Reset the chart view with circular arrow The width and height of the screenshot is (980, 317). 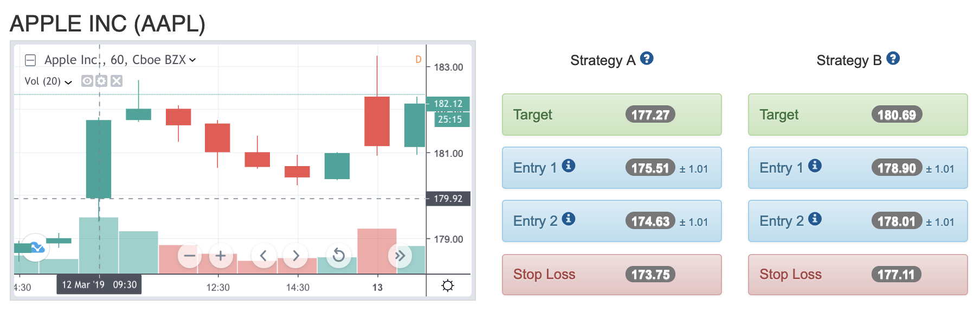point(338,255)
